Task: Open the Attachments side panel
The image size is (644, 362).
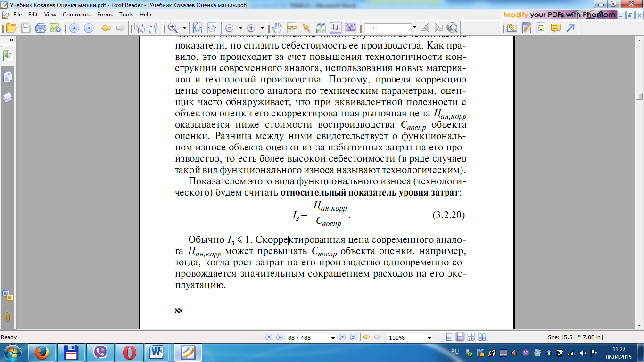Action: (8, 316)
